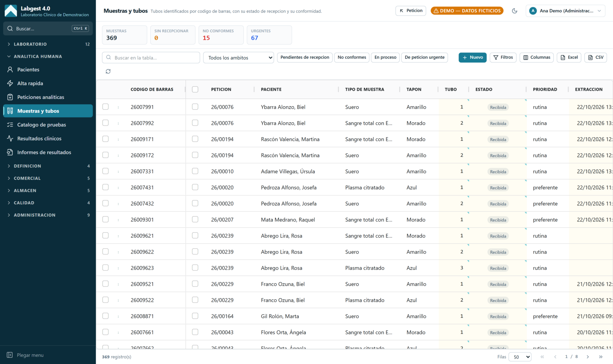Viewport: 613px width, 364px height.
Task: Open Pacientes sidebar icon
Action: [x=10, y=69]
